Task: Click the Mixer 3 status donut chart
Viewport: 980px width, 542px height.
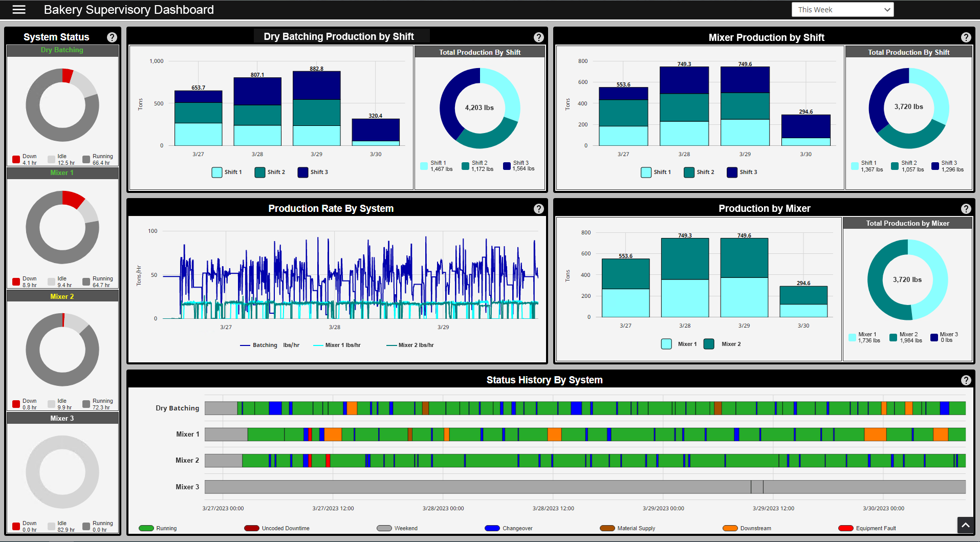Action: click(x=62, y=472)
